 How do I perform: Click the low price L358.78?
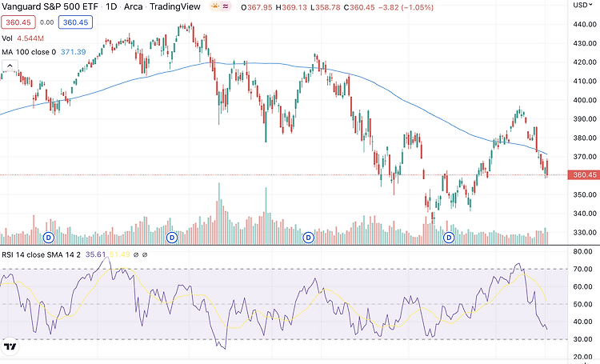coord(325,7)
